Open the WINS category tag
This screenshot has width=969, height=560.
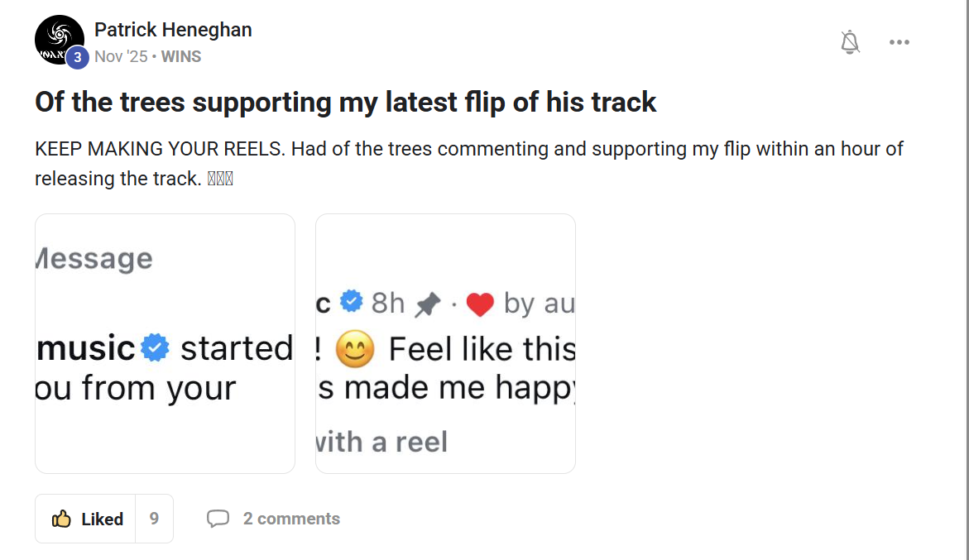(181, 57)
